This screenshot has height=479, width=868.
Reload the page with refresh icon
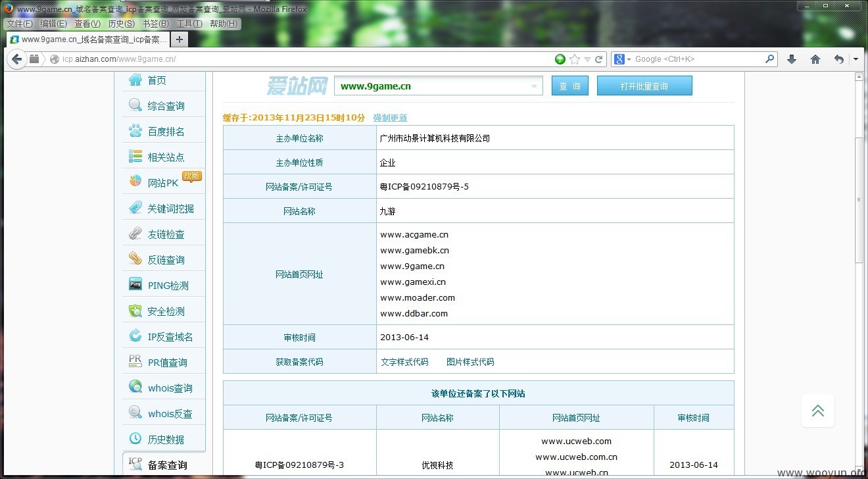coord(599,59)
